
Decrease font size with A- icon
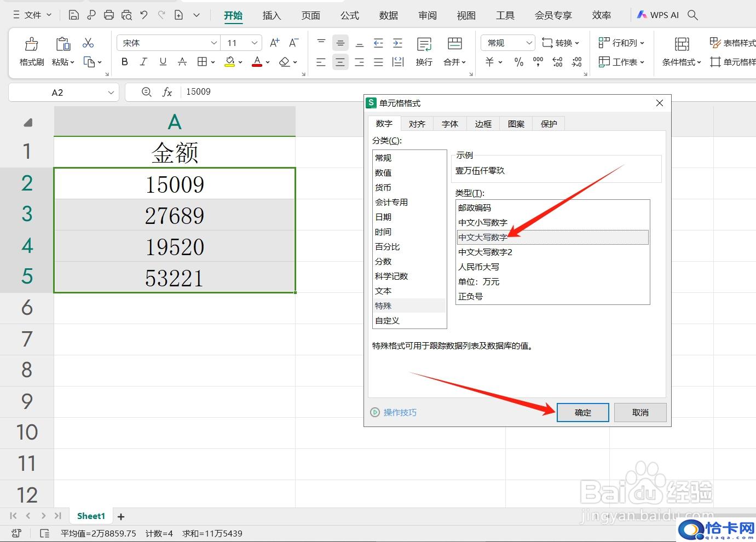tap(294, 43)
